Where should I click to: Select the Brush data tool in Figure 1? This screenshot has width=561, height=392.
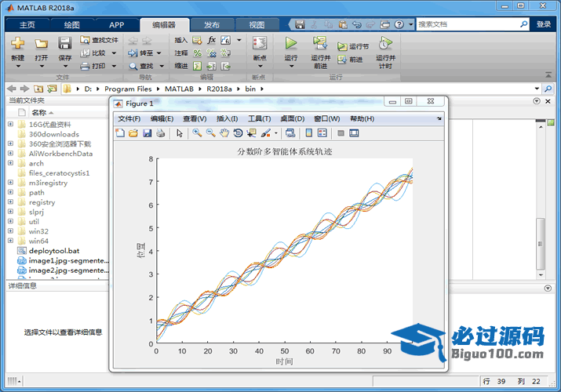(265, 133)
